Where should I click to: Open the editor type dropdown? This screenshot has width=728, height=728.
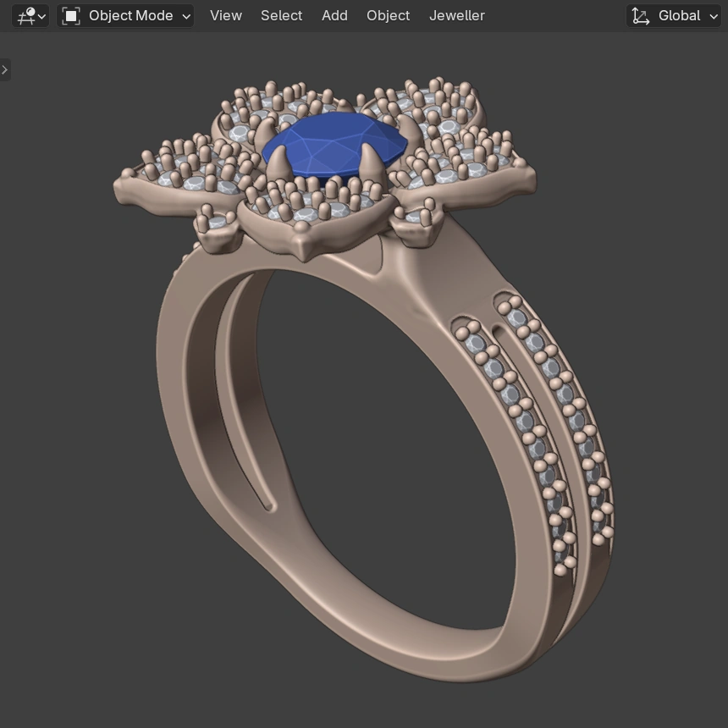tap(30, 16)
